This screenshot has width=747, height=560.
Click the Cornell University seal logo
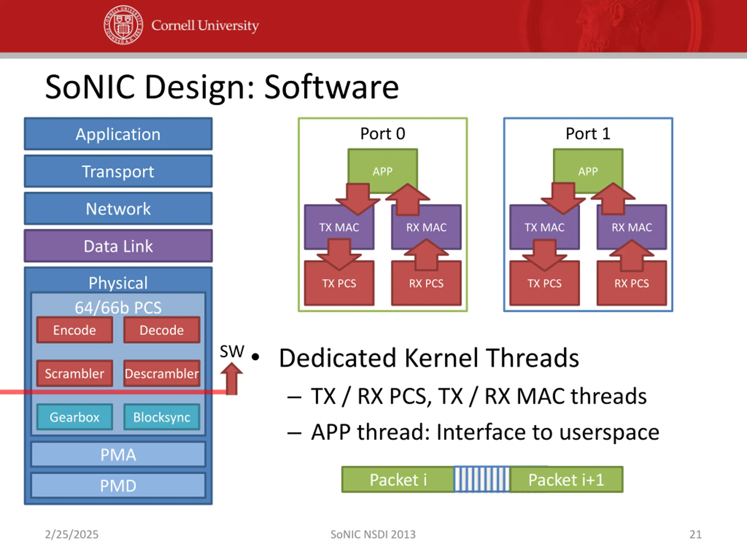(x=123, y=25)
